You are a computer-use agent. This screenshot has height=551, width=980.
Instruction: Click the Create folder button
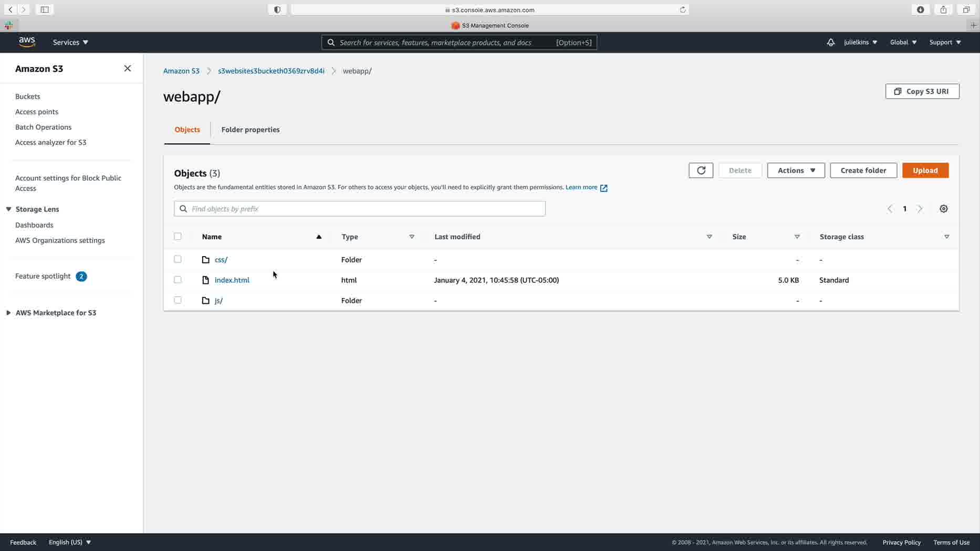point(863,171)
